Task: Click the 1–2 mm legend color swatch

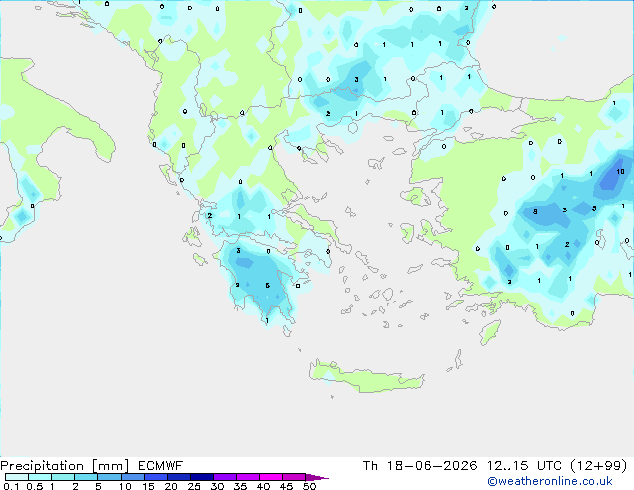Action: [x=63, y=477]
